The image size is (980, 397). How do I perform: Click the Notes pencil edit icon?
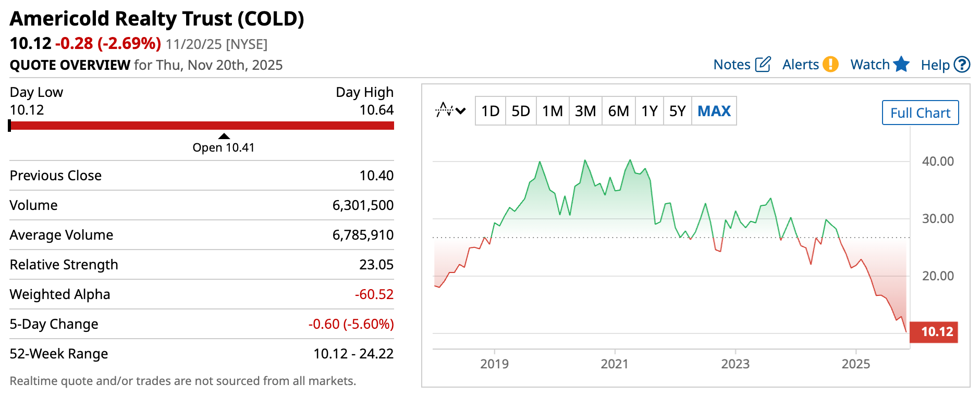(x=763, y=64)
